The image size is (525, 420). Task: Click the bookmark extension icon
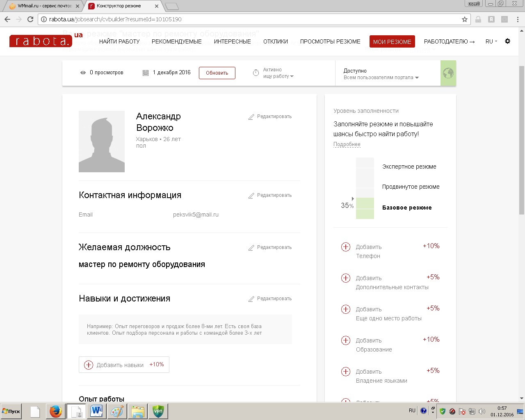[x=491, y=19]
